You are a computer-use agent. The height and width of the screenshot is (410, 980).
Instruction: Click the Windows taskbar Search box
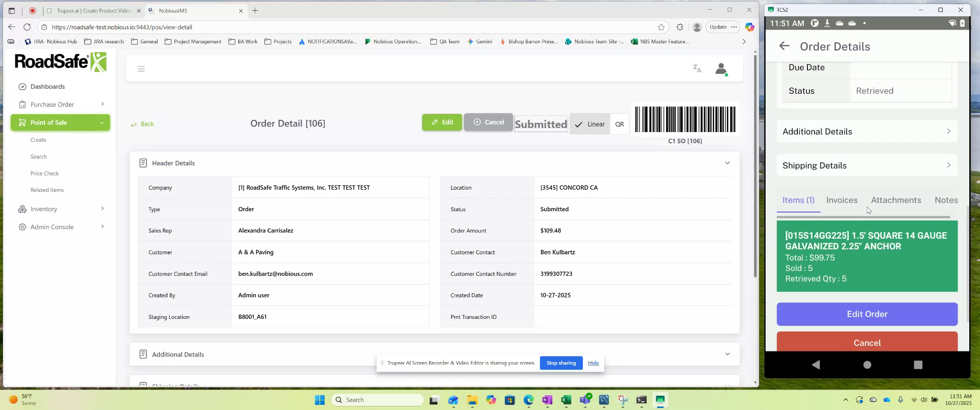[378, 400]
